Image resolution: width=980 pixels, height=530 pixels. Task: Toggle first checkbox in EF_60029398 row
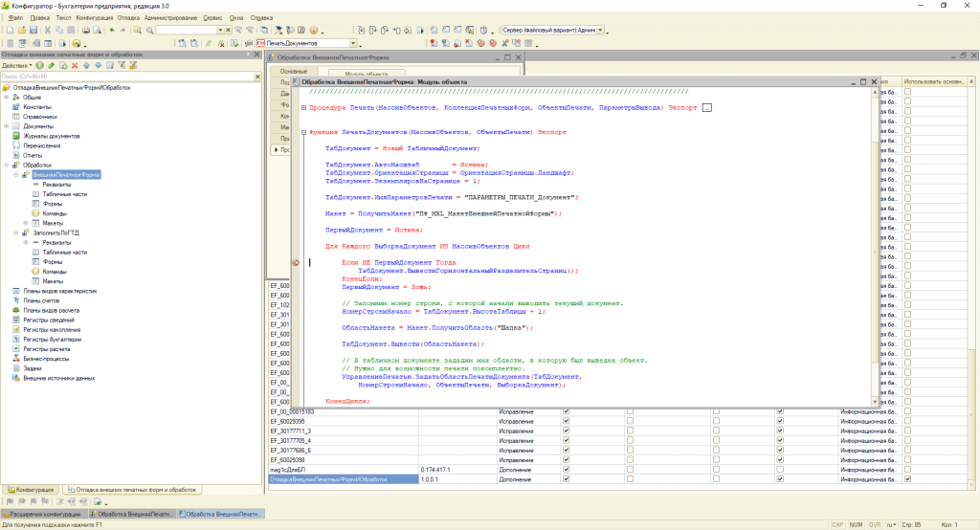click(x=567, y=459)
